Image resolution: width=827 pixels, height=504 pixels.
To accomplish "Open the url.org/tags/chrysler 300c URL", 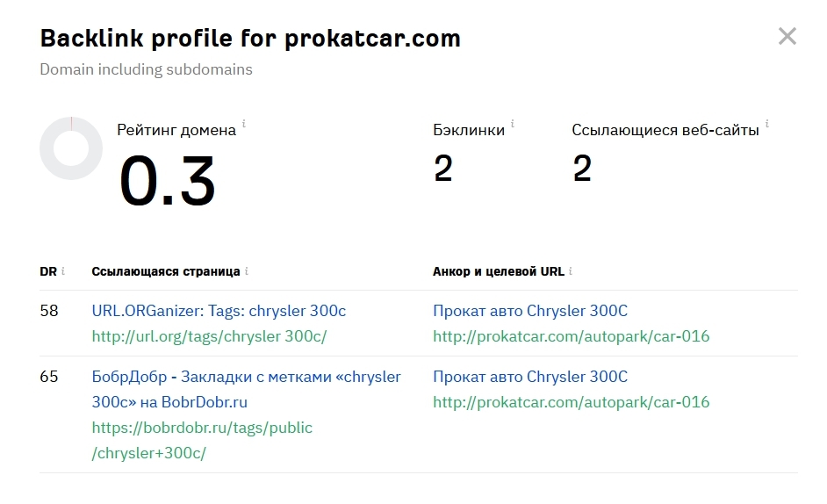I will [210, 336].
